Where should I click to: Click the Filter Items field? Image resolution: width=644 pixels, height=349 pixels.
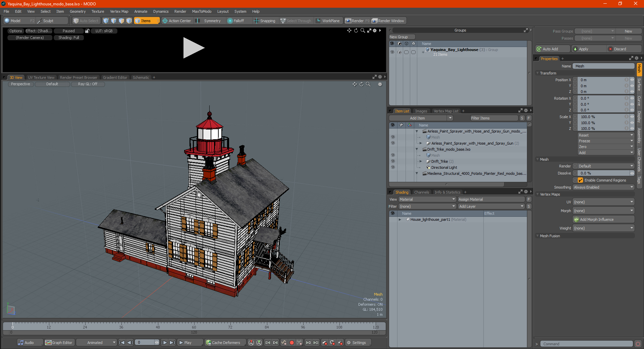[494, 118]
